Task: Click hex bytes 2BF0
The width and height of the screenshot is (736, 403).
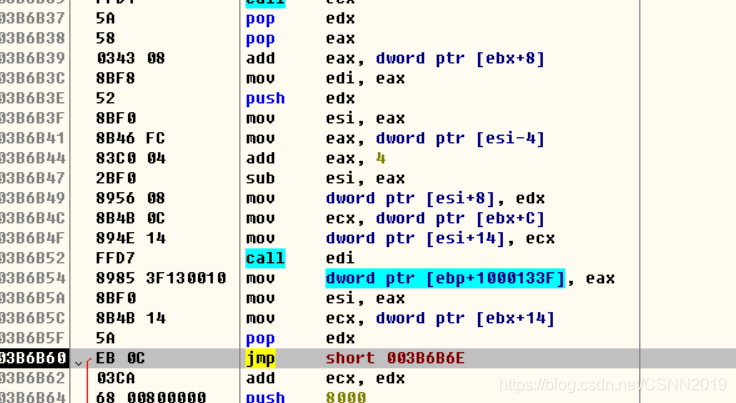Action: 115,178
